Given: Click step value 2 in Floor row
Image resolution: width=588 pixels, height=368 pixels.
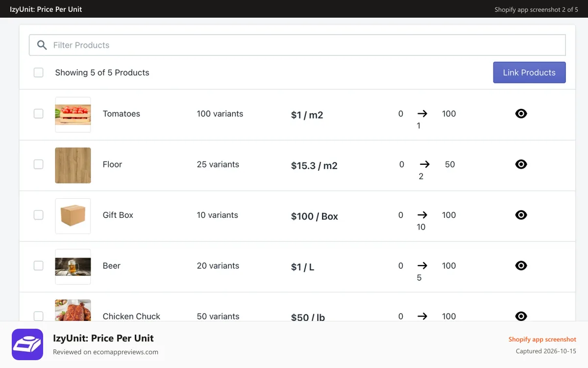Looking at the screenshot, I should click(421, 177).
